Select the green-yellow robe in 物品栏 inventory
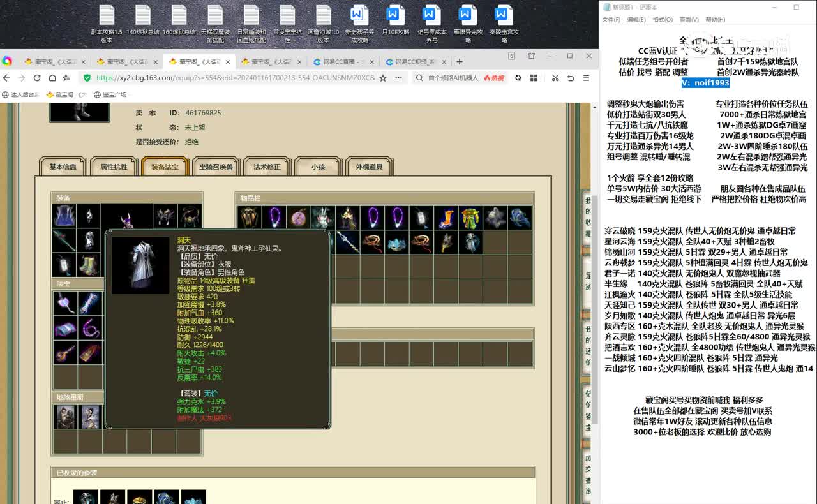 (x=470, y=218)
